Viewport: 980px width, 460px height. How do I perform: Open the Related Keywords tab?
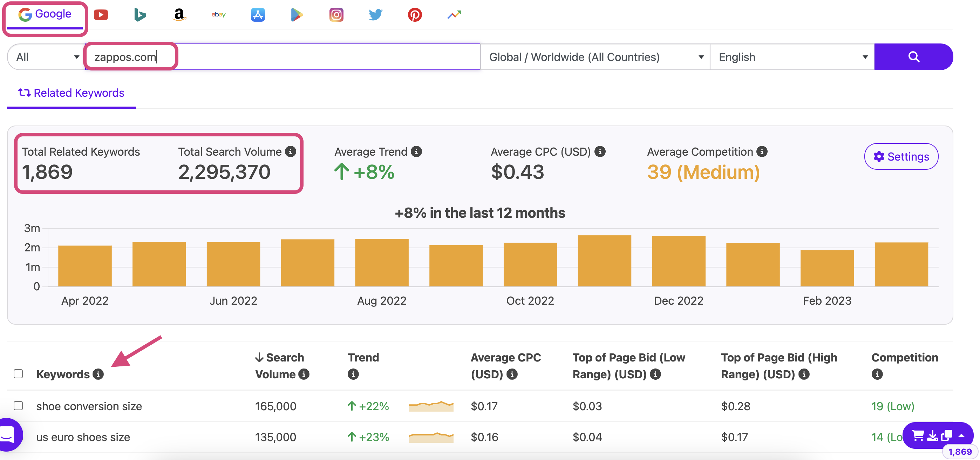[x=72, y=93]
